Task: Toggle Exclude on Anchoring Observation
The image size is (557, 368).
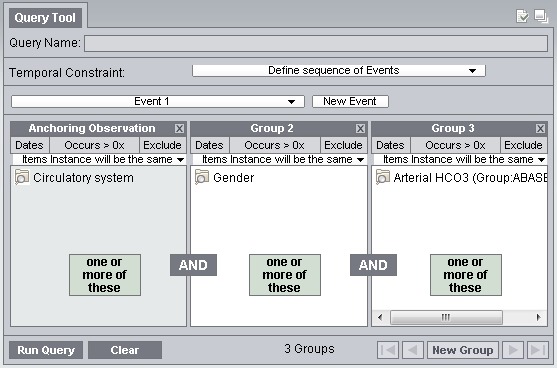Action: tap(162, 145)
